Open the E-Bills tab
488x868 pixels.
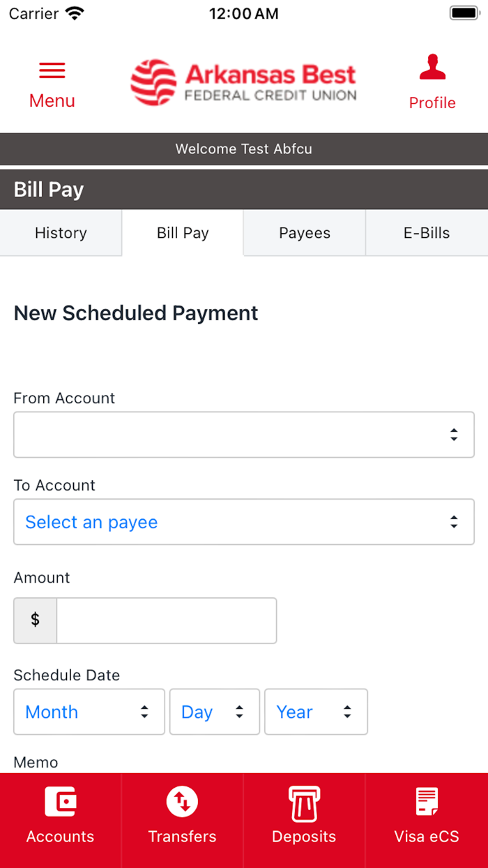pos(426,232)
